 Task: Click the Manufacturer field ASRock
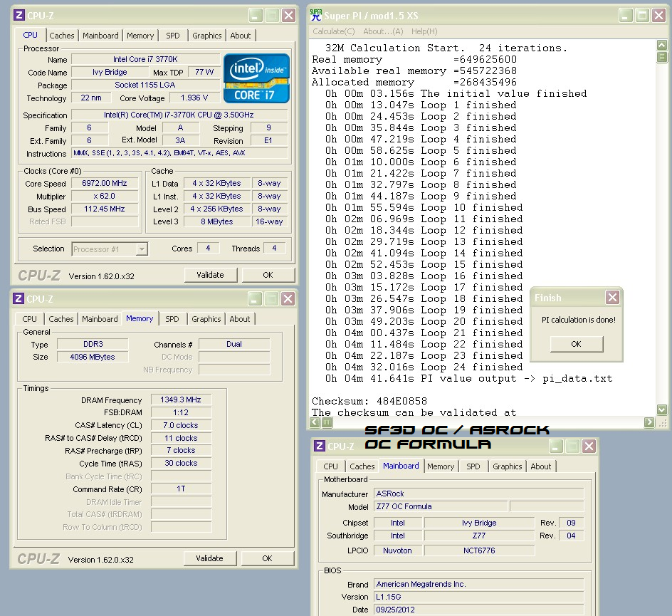click(478, 494)
